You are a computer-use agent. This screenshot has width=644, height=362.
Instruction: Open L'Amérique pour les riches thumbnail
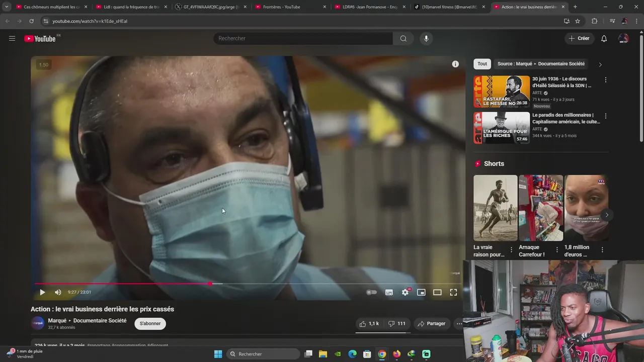tap(502, 128)
